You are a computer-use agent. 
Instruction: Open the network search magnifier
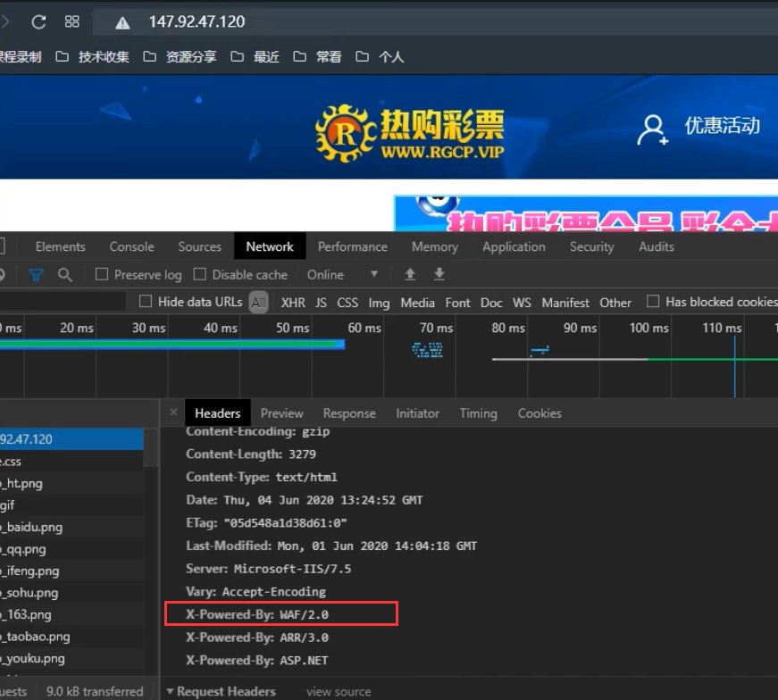coord(64,275)
